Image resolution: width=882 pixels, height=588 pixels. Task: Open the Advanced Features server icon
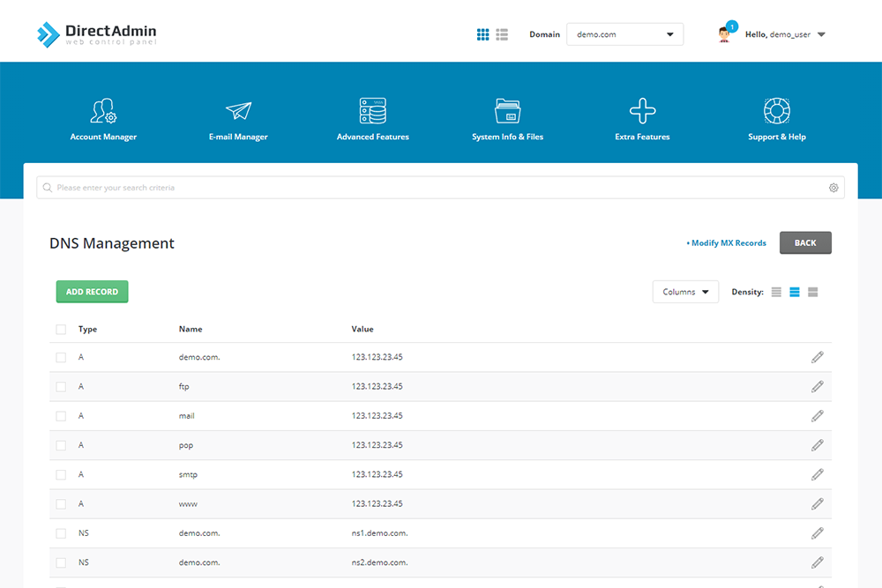(x=373, y=111)
